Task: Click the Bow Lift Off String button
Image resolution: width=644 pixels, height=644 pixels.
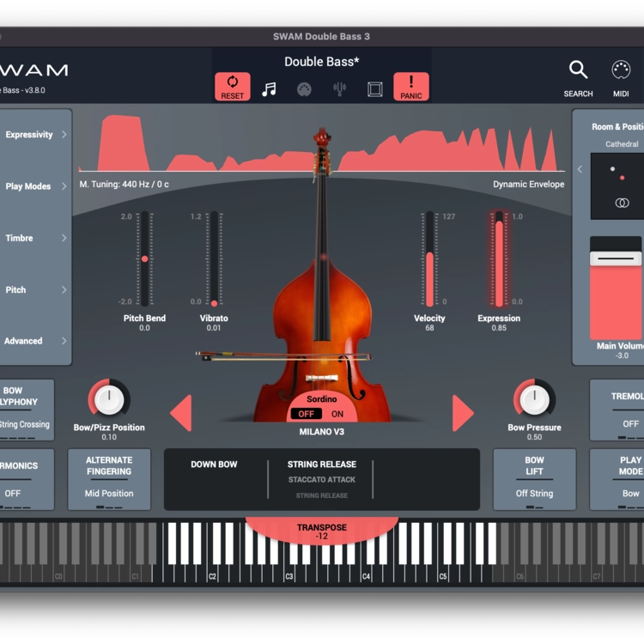Action: 534,479
